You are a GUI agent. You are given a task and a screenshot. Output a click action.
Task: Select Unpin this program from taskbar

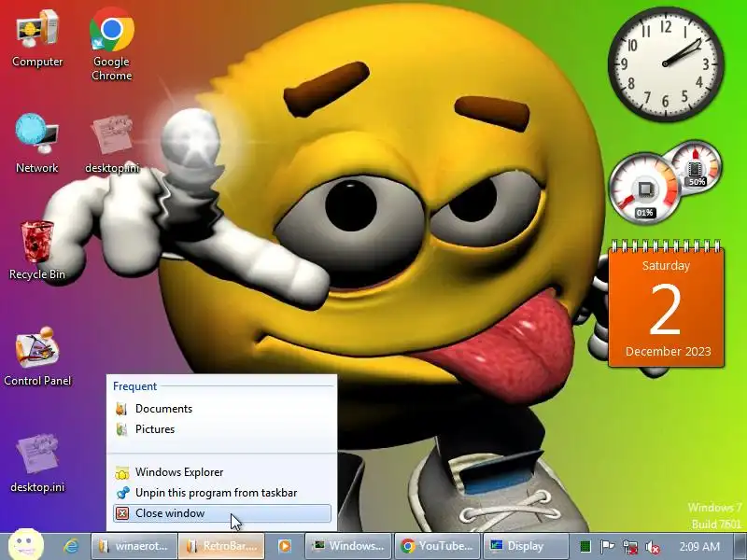pyautogui.click(x=221, y=493)
